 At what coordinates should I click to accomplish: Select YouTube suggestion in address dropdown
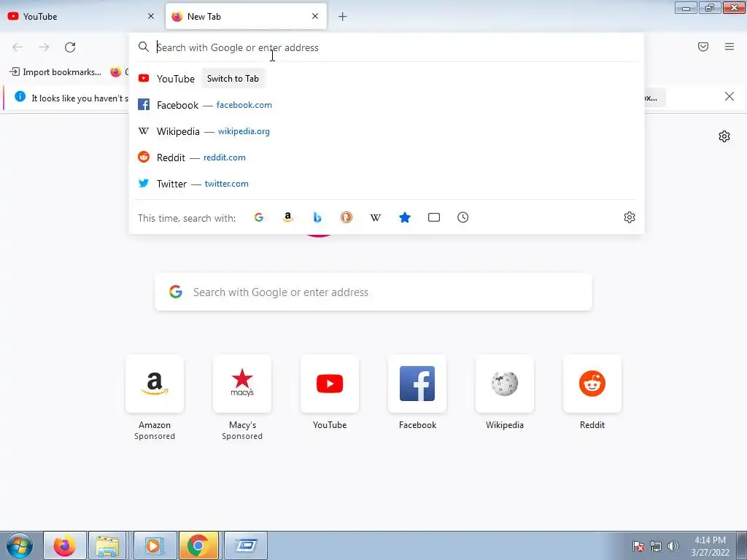[387, 79]
